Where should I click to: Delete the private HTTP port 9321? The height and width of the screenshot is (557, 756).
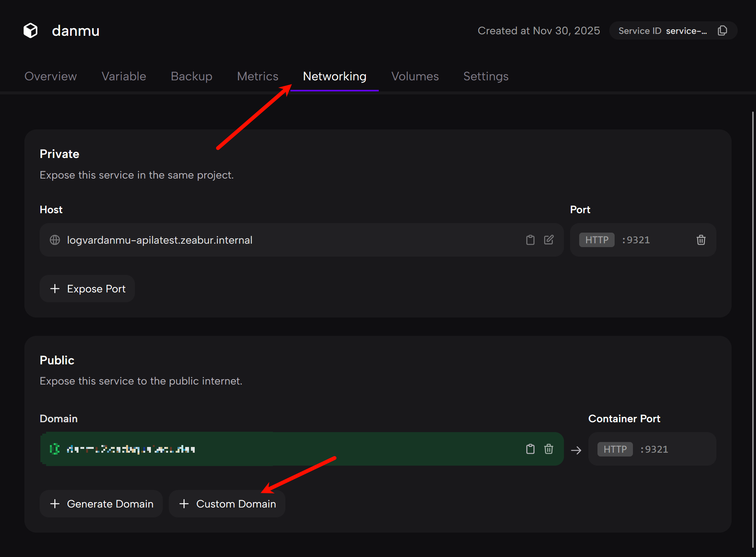[701, 240]
